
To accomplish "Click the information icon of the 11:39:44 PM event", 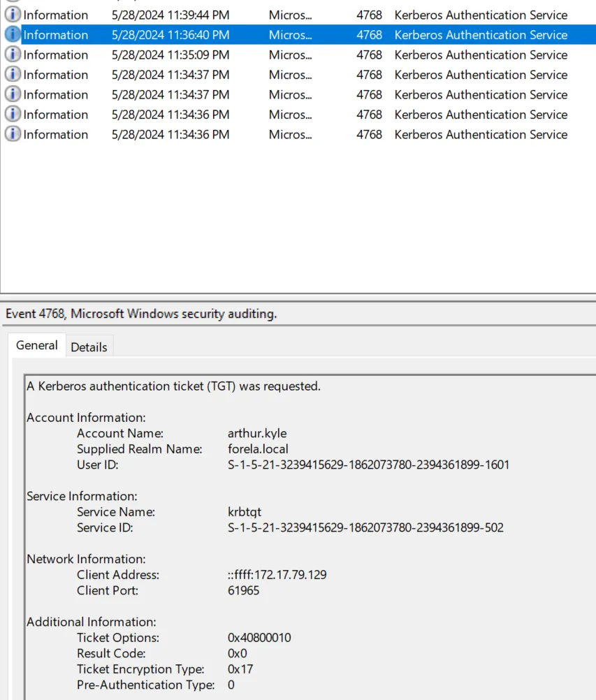I will tap(13, 15).
